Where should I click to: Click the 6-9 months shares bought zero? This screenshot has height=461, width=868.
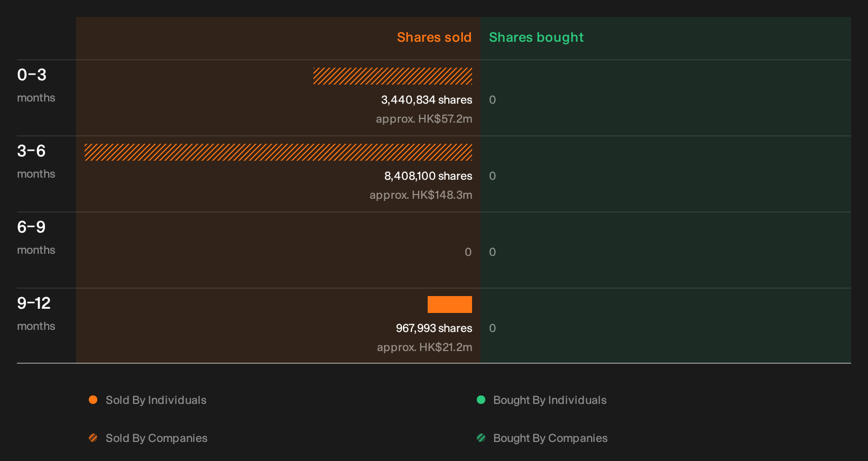click(x=492, y=252)
